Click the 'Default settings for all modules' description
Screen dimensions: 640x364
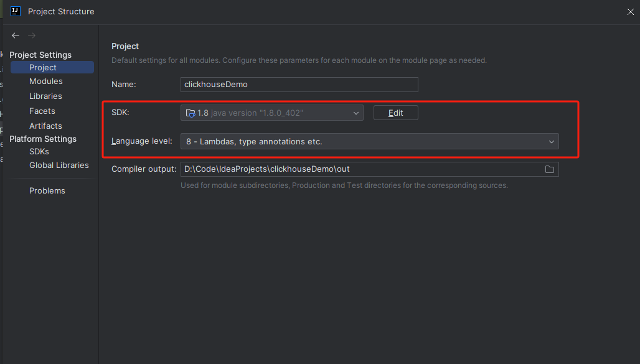tap(299, 60)
